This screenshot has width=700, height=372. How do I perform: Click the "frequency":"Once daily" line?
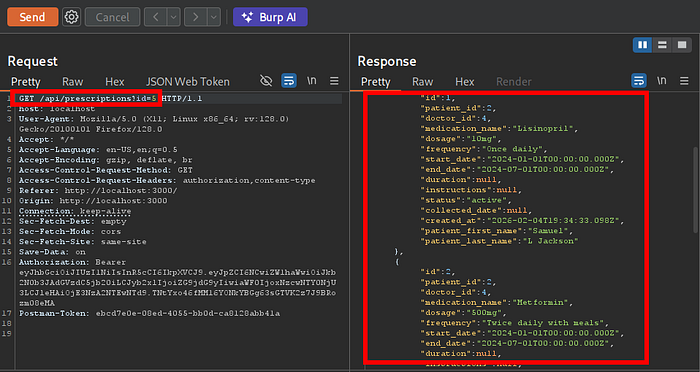point(483,149)
